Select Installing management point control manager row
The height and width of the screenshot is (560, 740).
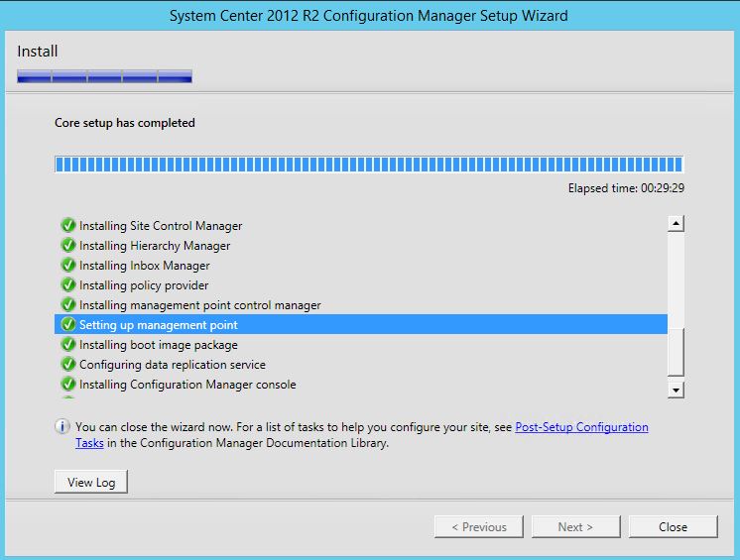361,304
